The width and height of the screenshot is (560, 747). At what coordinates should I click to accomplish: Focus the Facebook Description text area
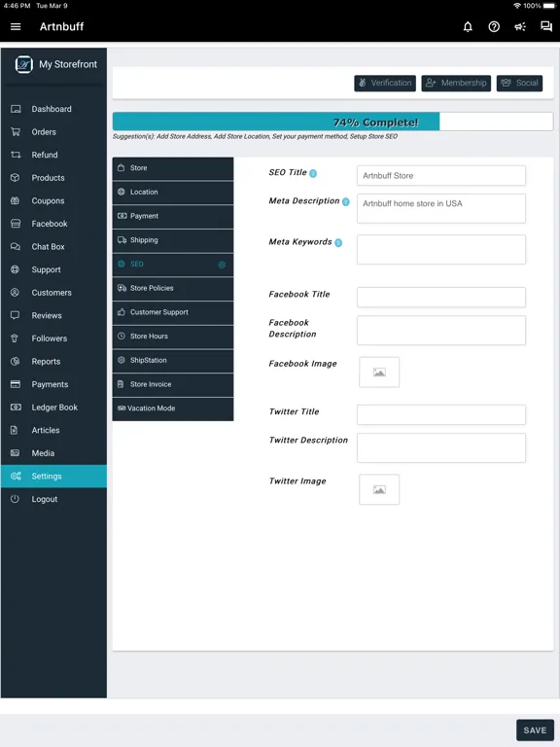tap(441, 331)
